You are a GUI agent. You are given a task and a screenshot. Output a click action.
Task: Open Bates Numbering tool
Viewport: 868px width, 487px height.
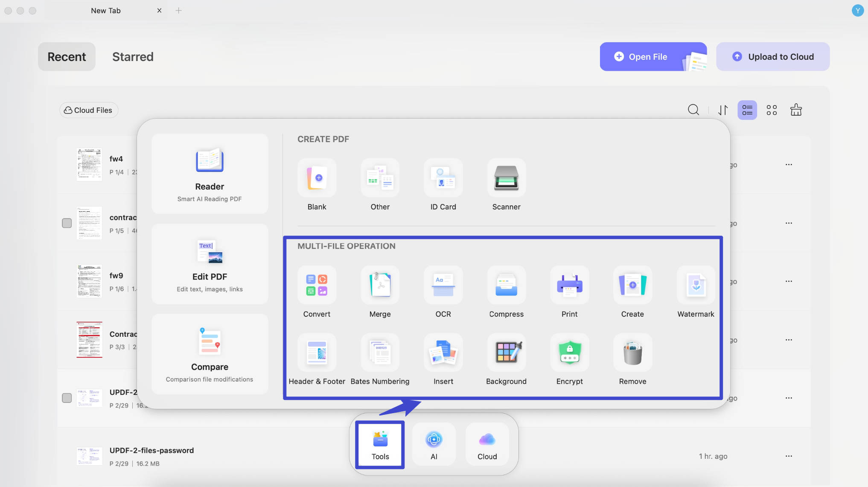click(380, 353)
